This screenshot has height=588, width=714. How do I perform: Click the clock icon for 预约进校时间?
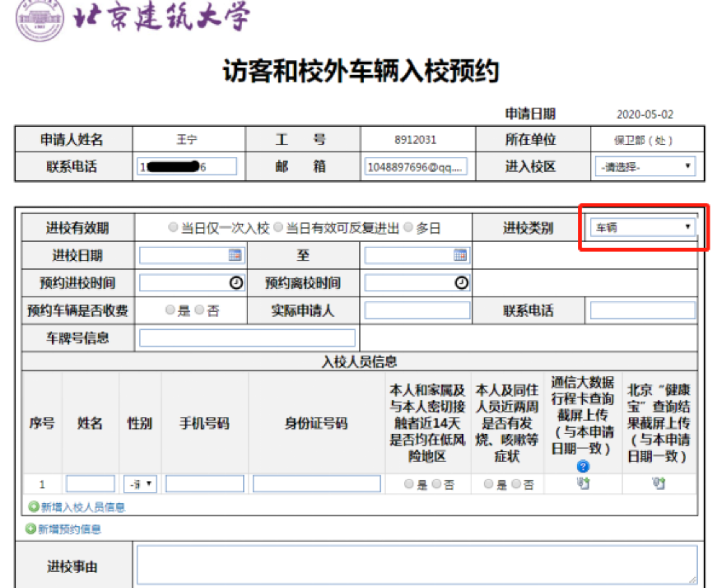point(236,283)
